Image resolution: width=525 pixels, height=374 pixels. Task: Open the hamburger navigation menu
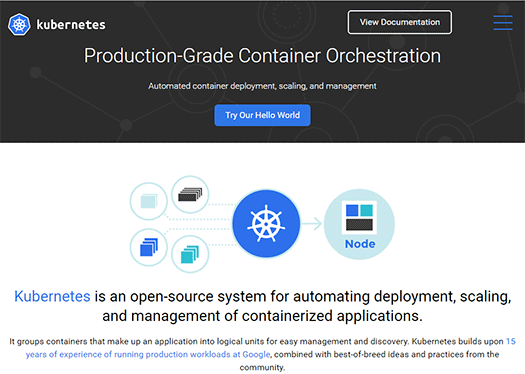(503, 22)
